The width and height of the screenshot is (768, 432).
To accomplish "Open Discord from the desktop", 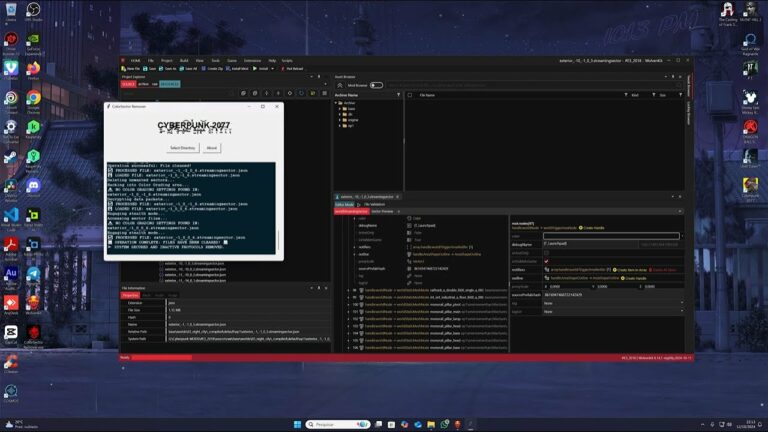I will pos(33,188).
